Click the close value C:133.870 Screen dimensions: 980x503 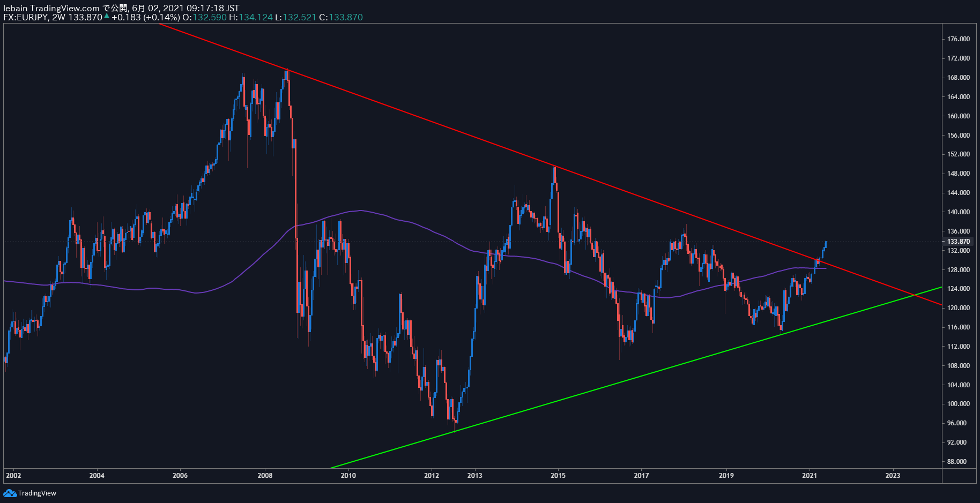[x=341, y=17]
